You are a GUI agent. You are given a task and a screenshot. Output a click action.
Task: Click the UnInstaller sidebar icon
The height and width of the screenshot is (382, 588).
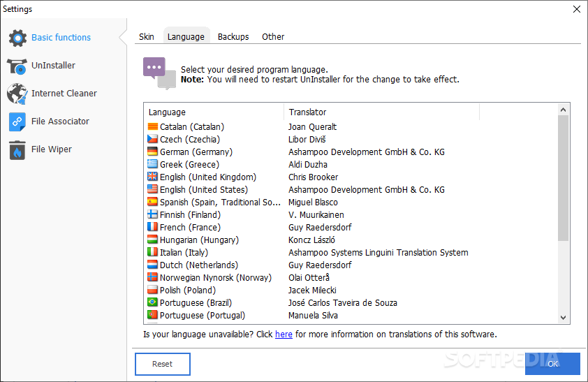pos(17,66)
